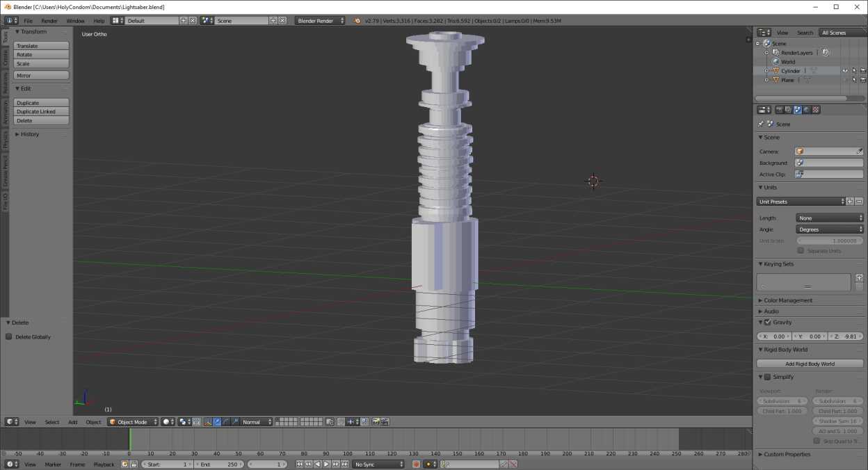Click the Render Layers properties icon
Viewport: 868px width, 470px height.
[x=788, y=110]
